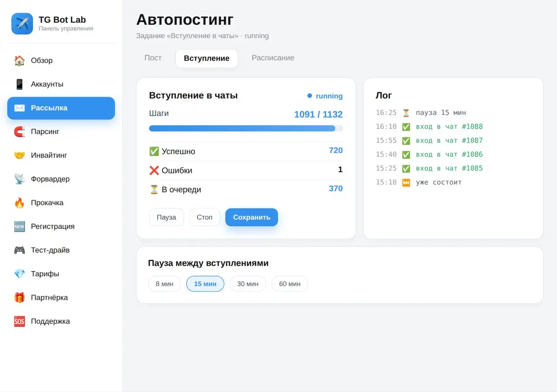Open Обзор in the sidebar

tap(61, 60)
